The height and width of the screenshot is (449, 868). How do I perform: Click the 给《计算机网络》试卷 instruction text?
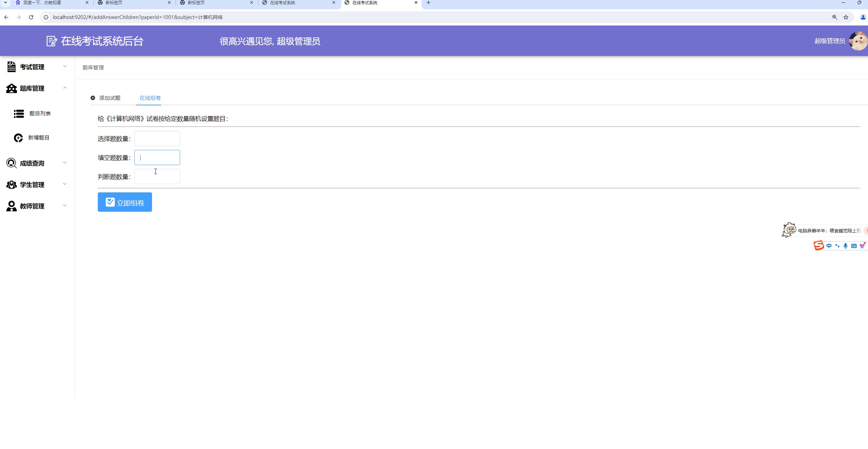pyautogui.click(x=163, y=119)
